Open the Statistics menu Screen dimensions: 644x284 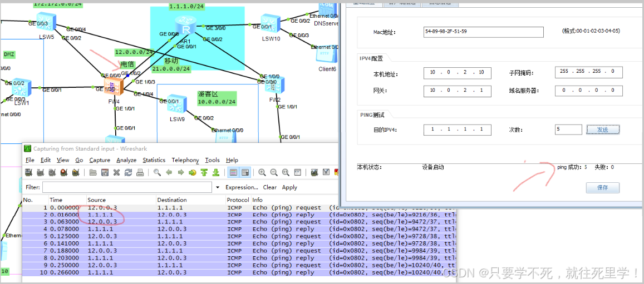(x=154, y=160)
